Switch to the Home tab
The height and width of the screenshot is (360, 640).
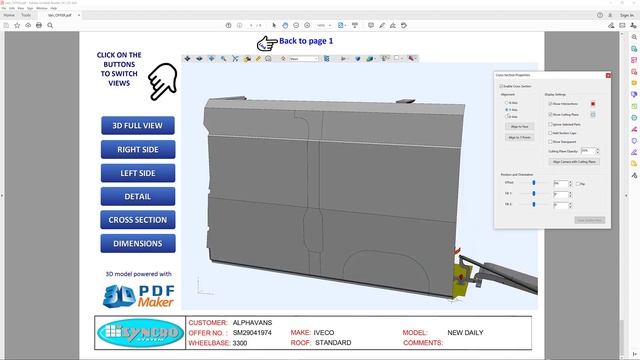pyautogui.click(x=9, y=15)
